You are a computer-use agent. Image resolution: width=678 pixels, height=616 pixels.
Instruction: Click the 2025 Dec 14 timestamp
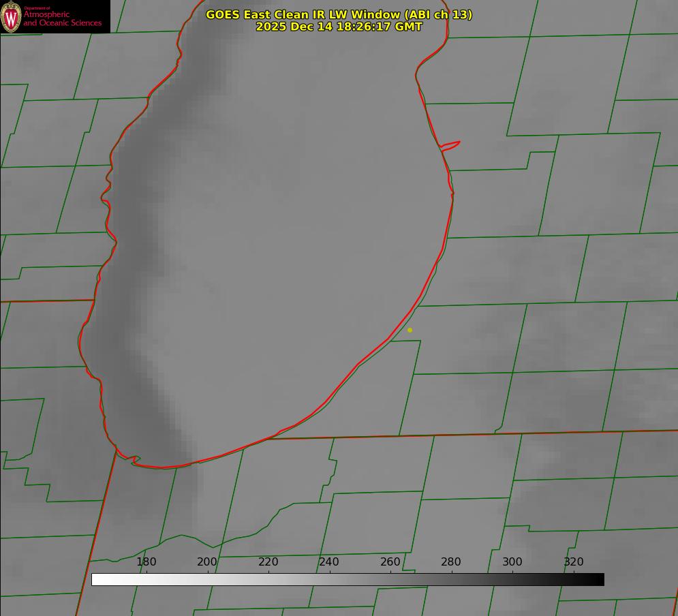click(x=339, y=27)
